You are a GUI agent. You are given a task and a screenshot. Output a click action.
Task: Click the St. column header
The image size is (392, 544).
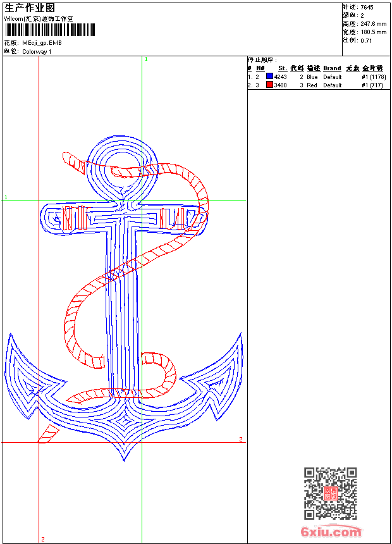click(x=283, y=68)
